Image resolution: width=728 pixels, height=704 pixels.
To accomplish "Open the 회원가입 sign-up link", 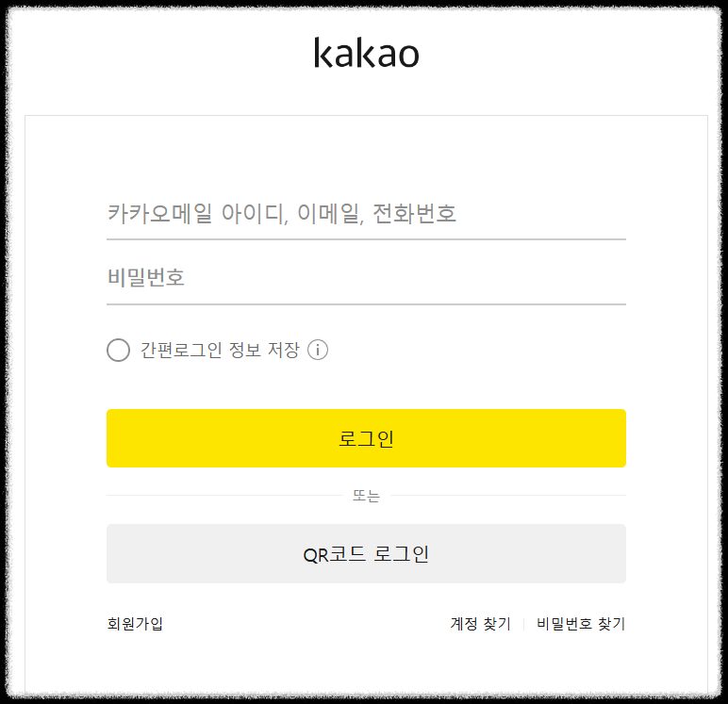I will 135,623.
